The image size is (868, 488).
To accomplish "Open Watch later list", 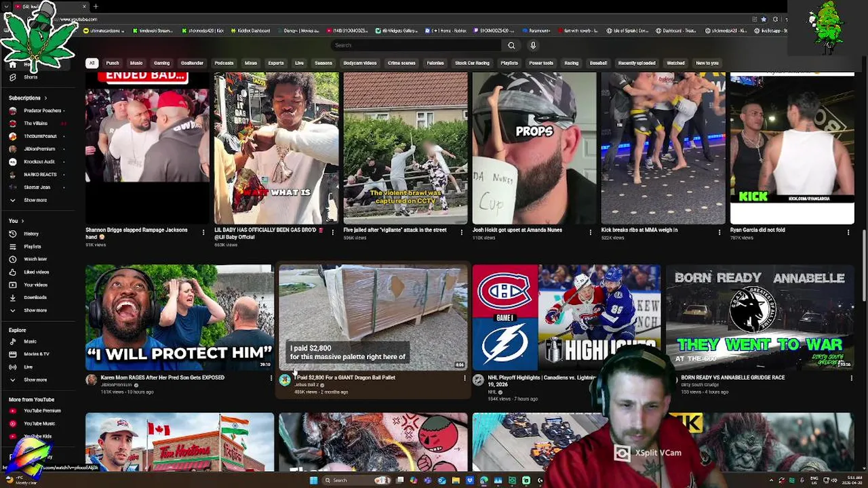I will (35, 259).
